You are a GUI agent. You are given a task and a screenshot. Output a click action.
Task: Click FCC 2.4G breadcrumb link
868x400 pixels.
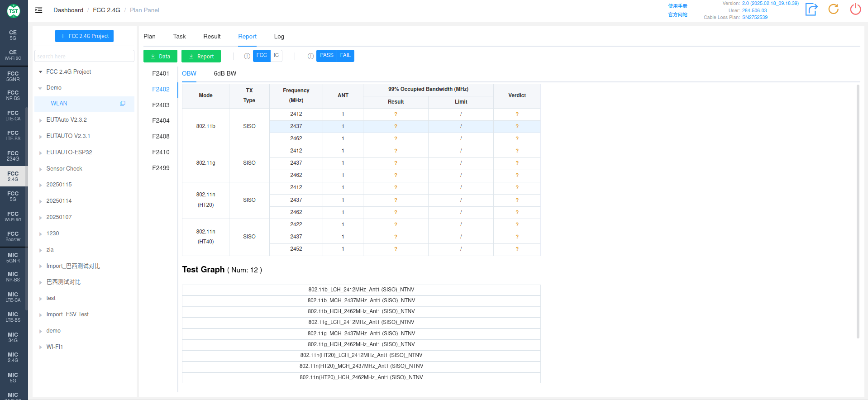tap(106, 10)
